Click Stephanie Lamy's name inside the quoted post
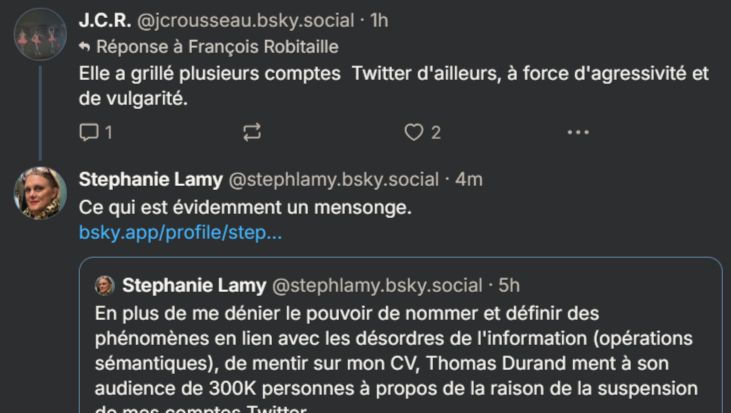The width and height of the screenshot is (731, 413). pos(194,286)
